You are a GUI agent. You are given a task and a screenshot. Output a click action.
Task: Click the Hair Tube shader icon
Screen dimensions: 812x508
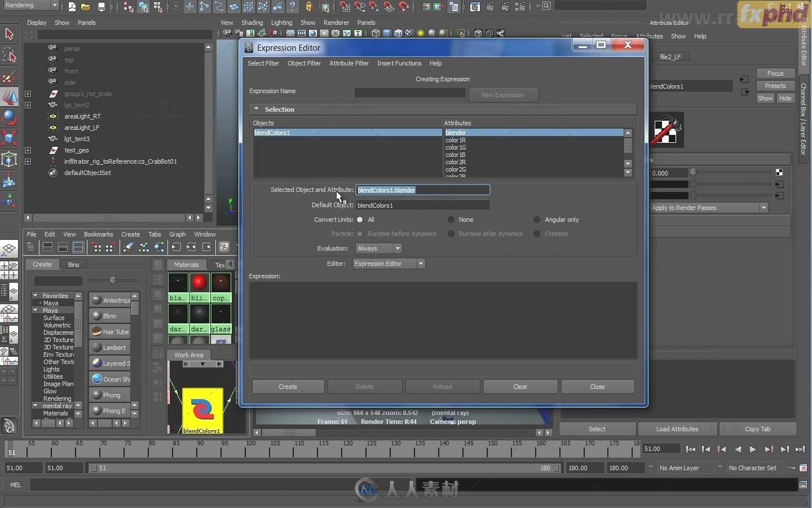coord(97,332)
